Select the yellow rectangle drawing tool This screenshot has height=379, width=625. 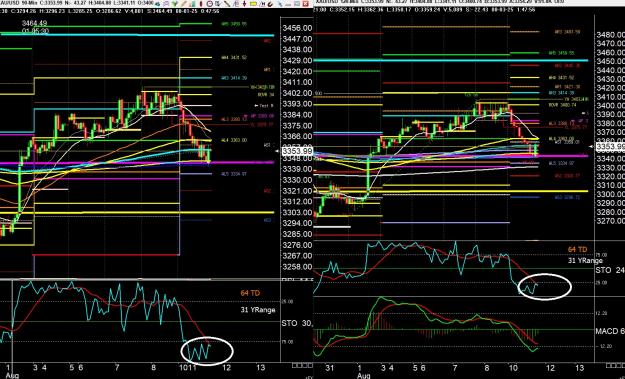(253, 4)
